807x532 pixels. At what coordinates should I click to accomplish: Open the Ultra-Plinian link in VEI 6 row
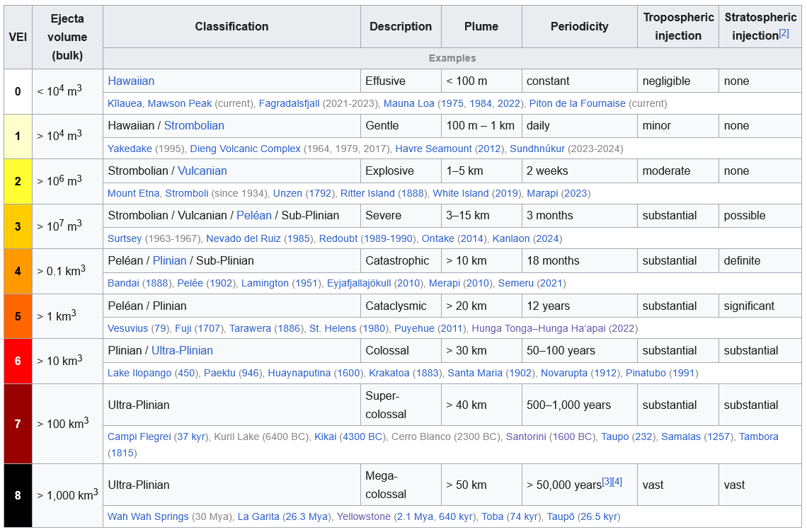[x=182, y=350]
